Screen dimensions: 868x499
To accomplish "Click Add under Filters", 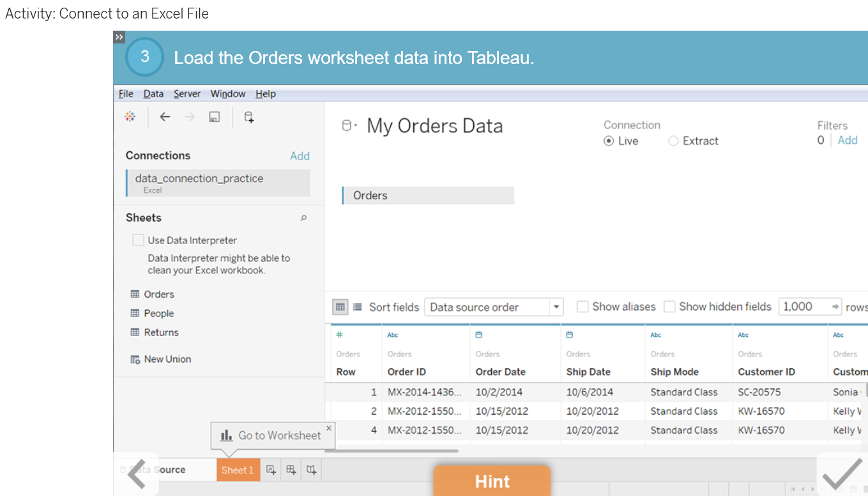I will [x=848, y=141].
